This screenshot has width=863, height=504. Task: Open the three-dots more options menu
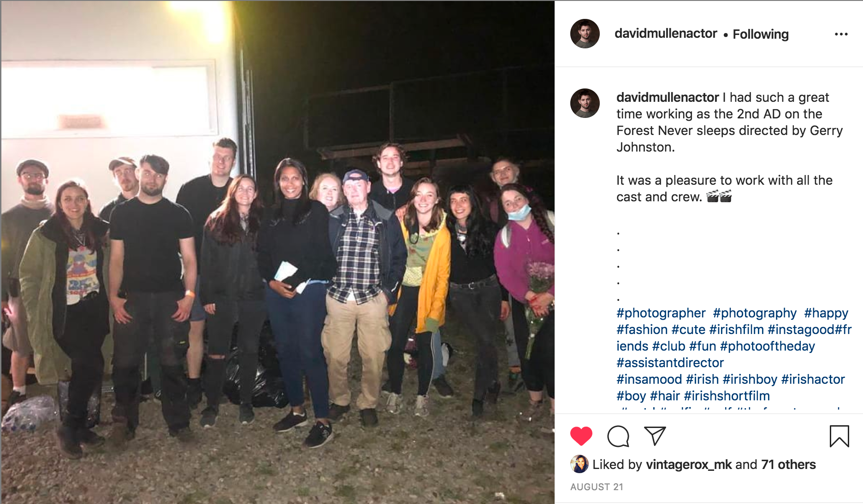click(x=841, y=34)
